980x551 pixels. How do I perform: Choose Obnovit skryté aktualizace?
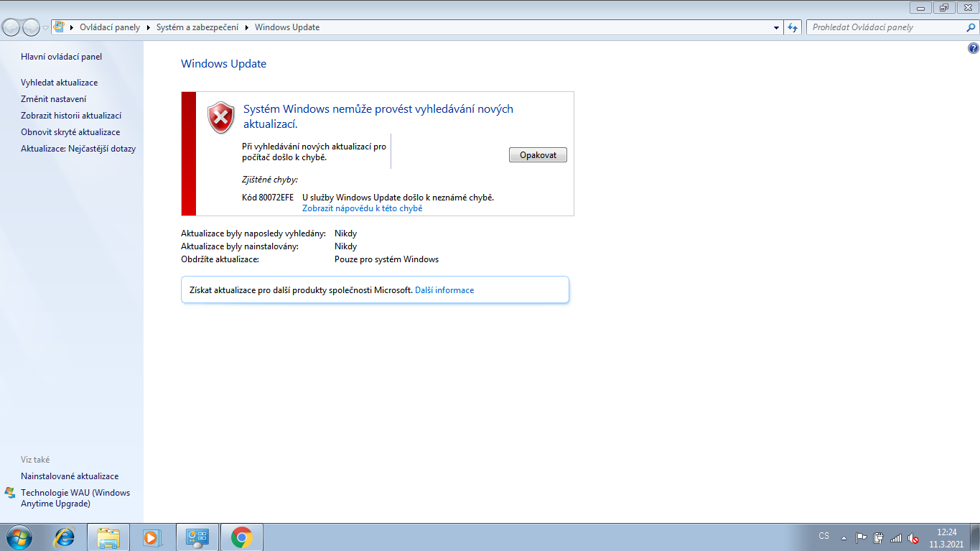click(70, 132)
